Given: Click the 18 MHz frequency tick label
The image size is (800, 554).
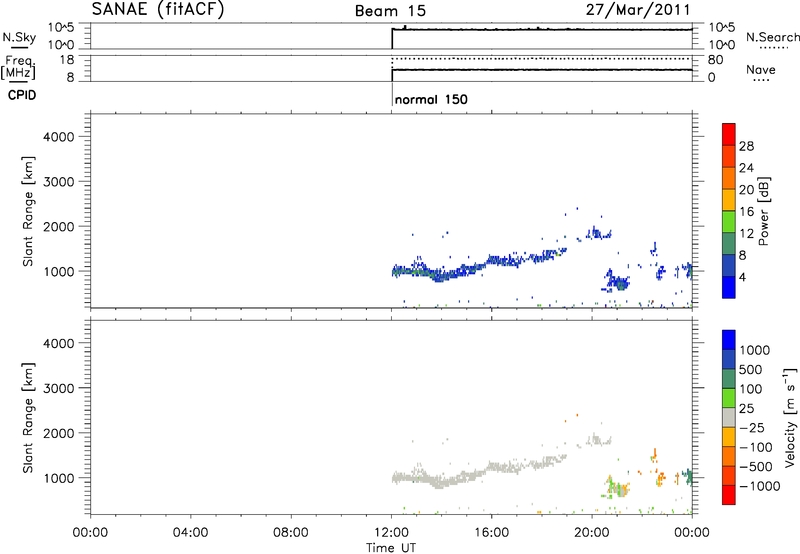Looking at the screenshot, I should click(x=67, y=60).
